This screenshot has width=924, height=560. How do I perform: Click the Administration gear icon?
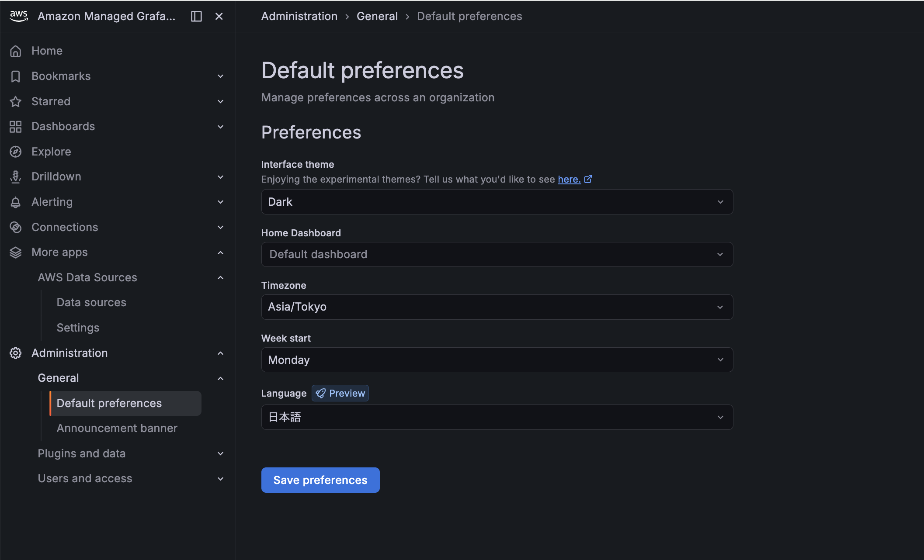tap(16, 353)
